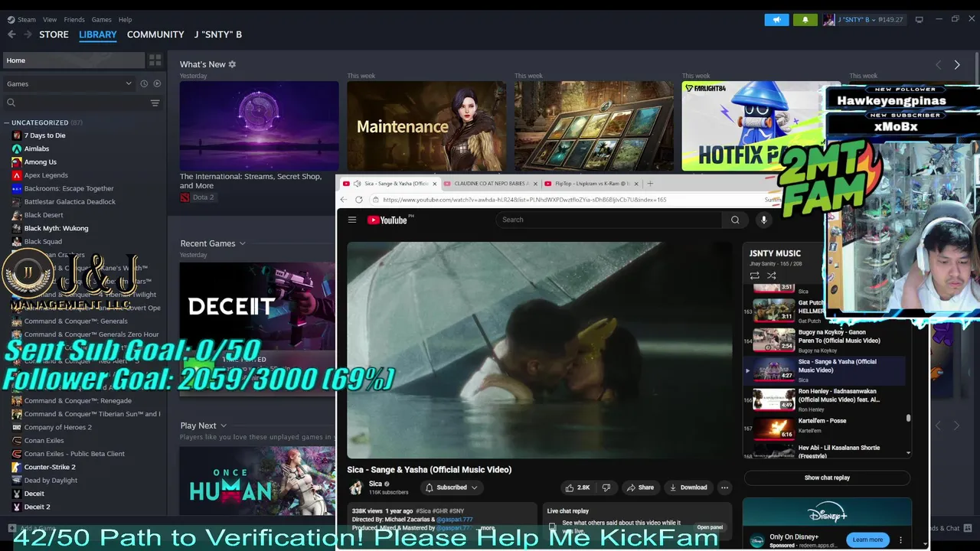The image size is (980, 551).
Task: Open the Friends menu
Action: (x=74, y=20)
